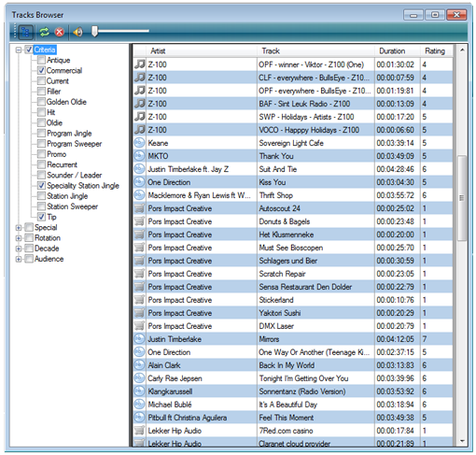The height and width of the screenshot is (455, 476).
Task: Click the speaker volume icon
Action: pos(78,32)
